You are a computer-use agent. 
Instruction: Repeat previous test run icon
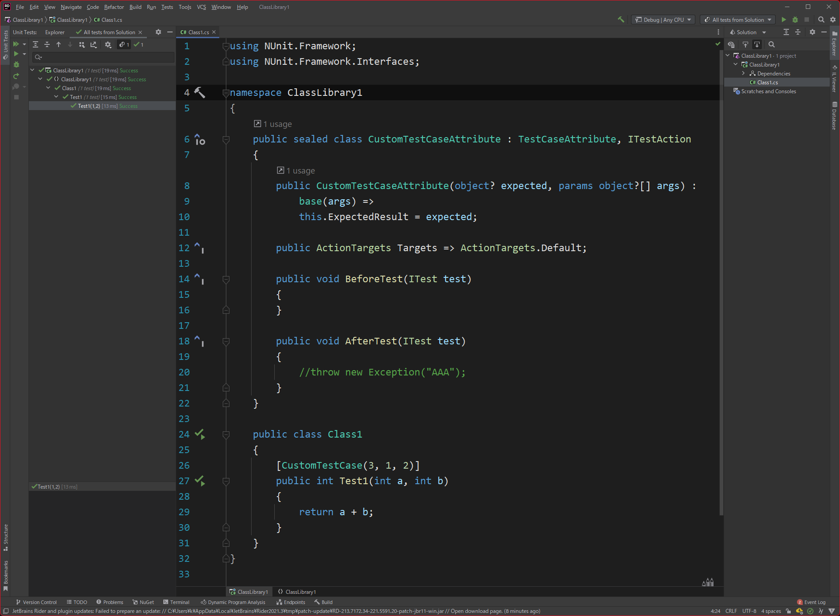point(16,76)
